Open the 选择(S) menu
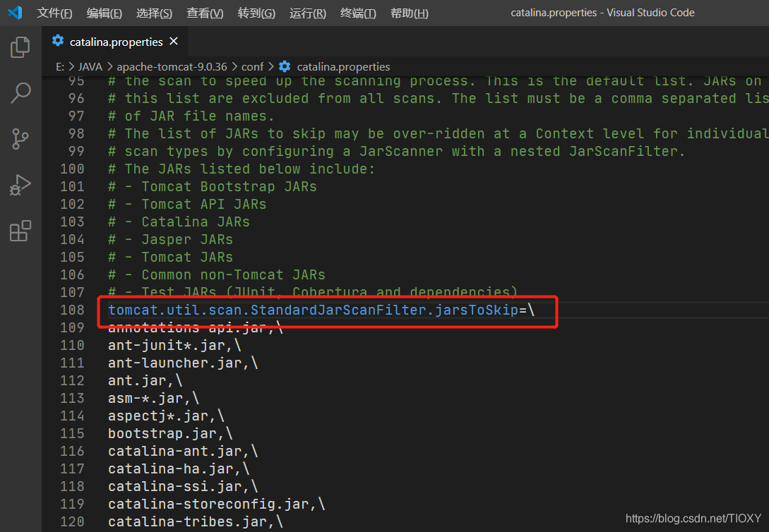The height and width of the screenshot is (532, 769). click(154, 13)
